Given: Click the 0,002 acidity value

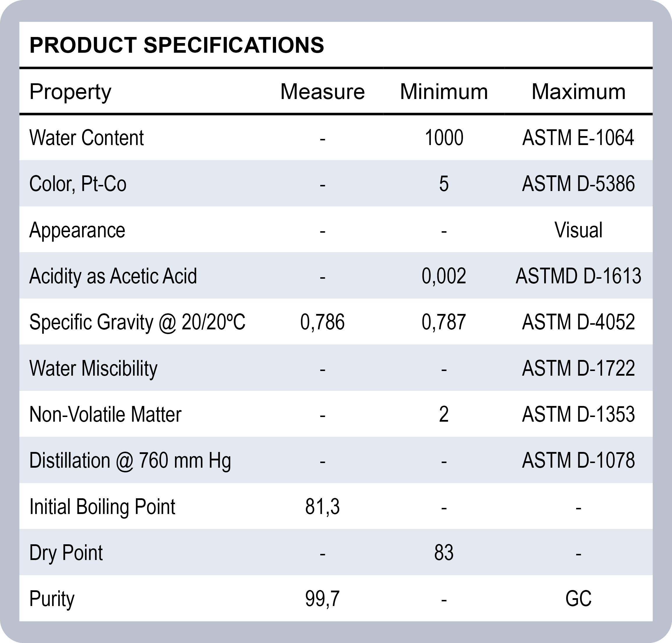Looking at the screenshot, I should (444, 276).
